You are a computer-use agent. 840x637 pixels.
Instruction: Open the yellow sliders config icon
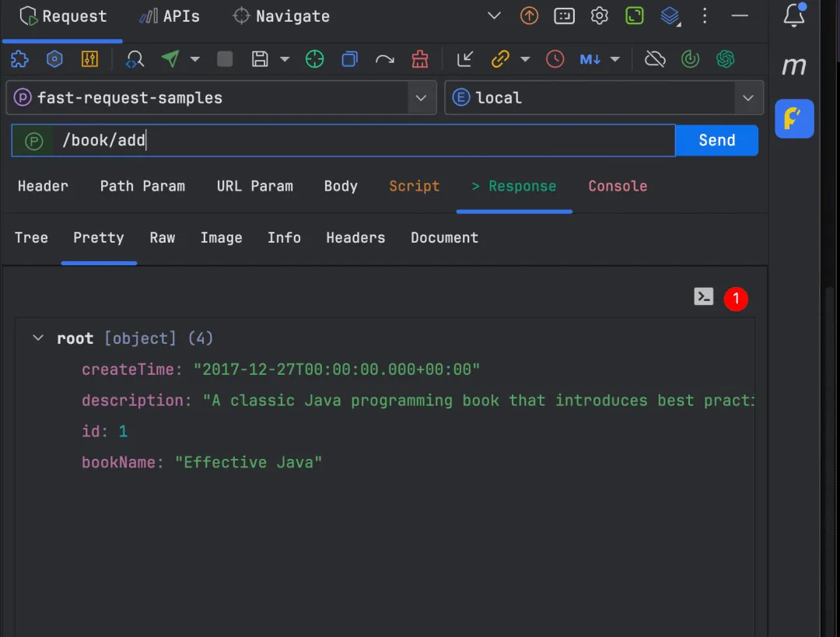click(89, 59)
